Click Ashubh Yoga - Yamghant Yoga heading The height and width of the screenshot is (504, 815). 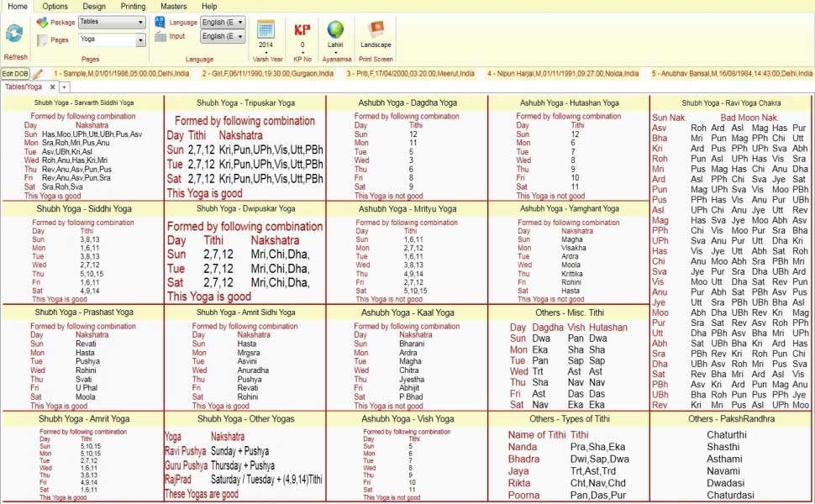point(570,208)
